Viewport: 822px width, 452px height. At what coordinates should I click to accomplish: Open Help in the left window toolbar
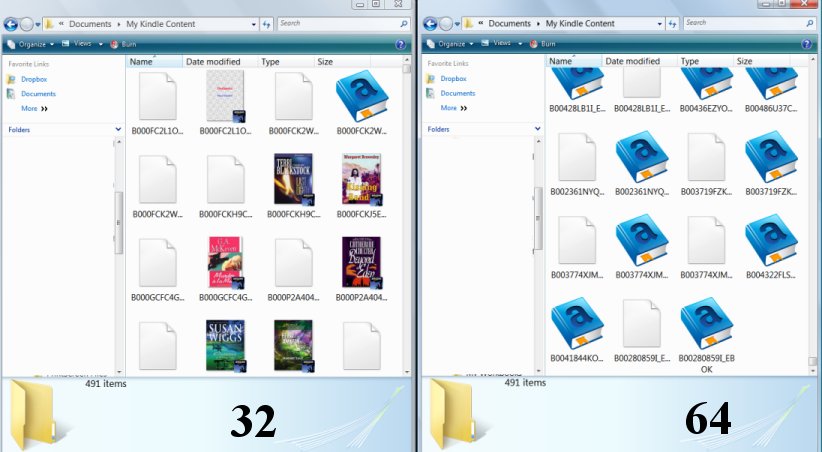401,45
